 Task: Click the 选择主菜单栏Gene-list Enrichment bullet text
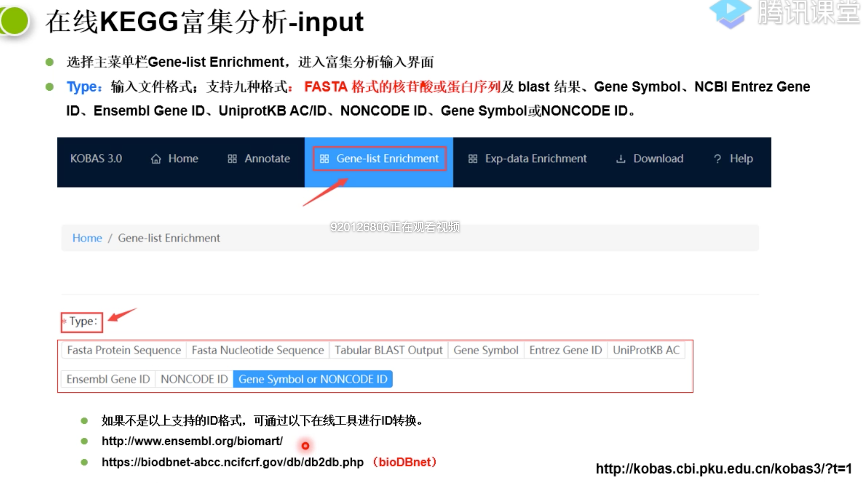250,62
